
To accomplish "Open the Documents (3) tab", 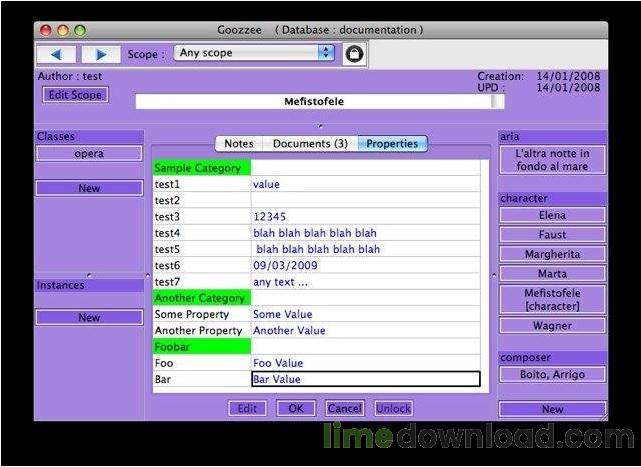I will 310,144.
